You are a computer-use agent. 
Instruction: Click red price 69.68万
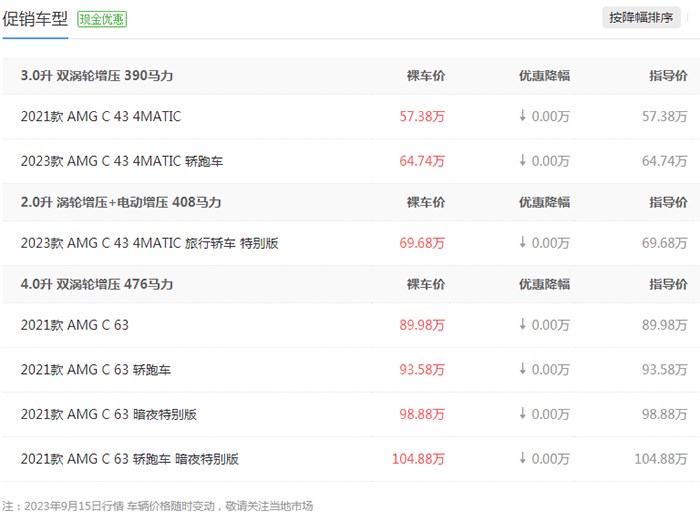coord(422,243)
